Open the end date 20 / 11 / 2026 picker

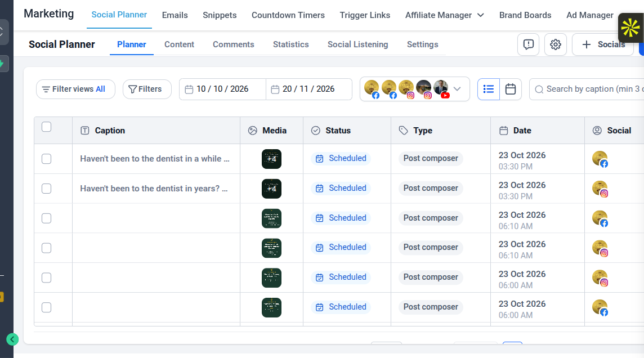309,89
